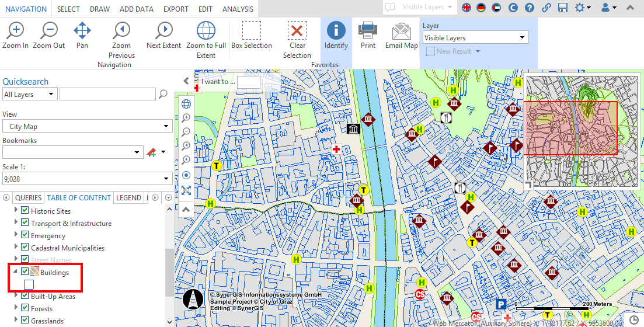Image resolution: width=644 pixels, height=327 pixels.
Task: Activate the Identify tool
Action: coord(336,36)
